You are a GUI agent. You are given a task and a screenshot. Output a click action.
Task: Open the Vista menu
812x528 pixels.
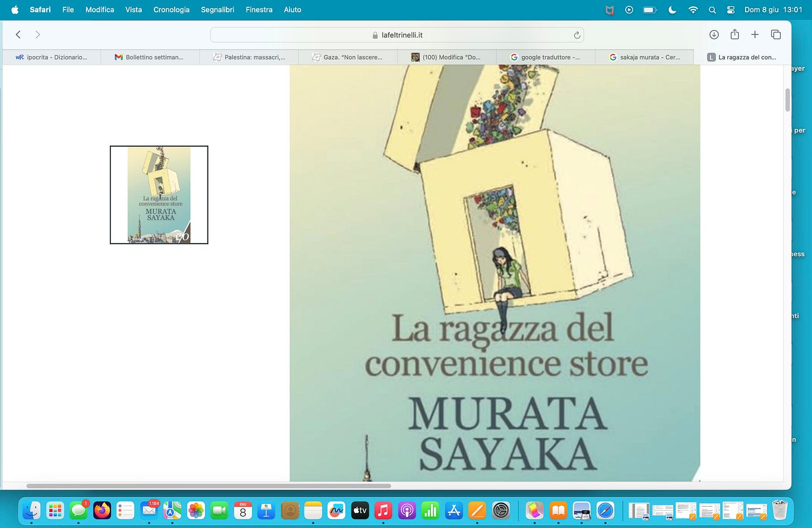point(133,9)
